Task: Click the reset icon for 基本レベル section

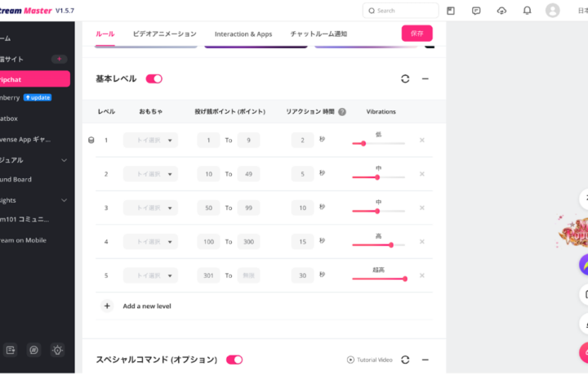Action: click(405, 78)
